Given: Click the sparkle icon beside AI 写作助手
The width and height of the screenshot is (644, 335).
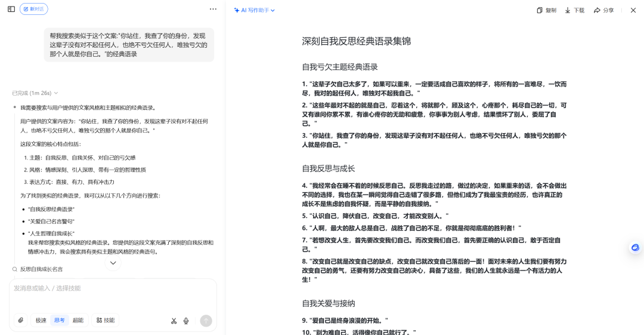Looking at the screenshot, I should coord(237,10).
